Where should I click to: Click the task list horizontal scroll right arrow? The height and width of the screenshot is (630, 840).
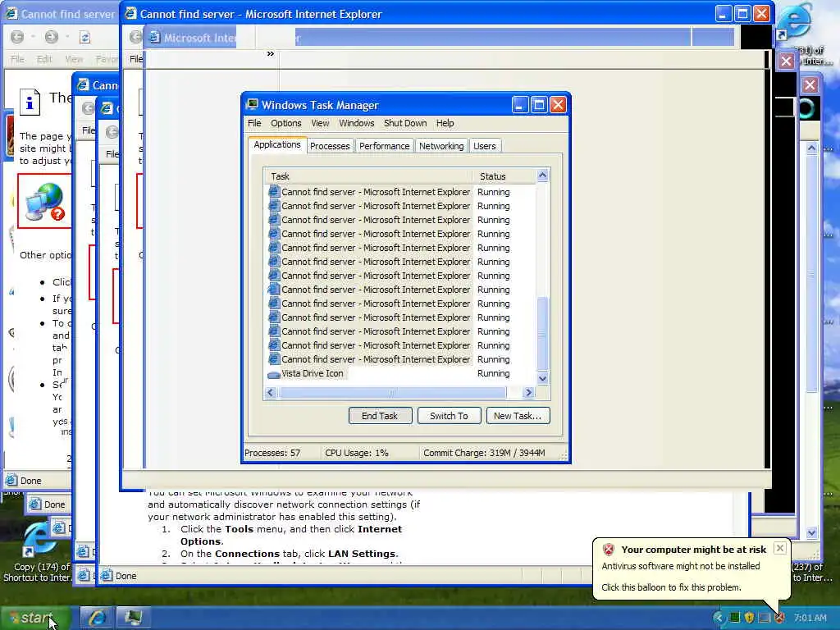click(x=529, y=393)
